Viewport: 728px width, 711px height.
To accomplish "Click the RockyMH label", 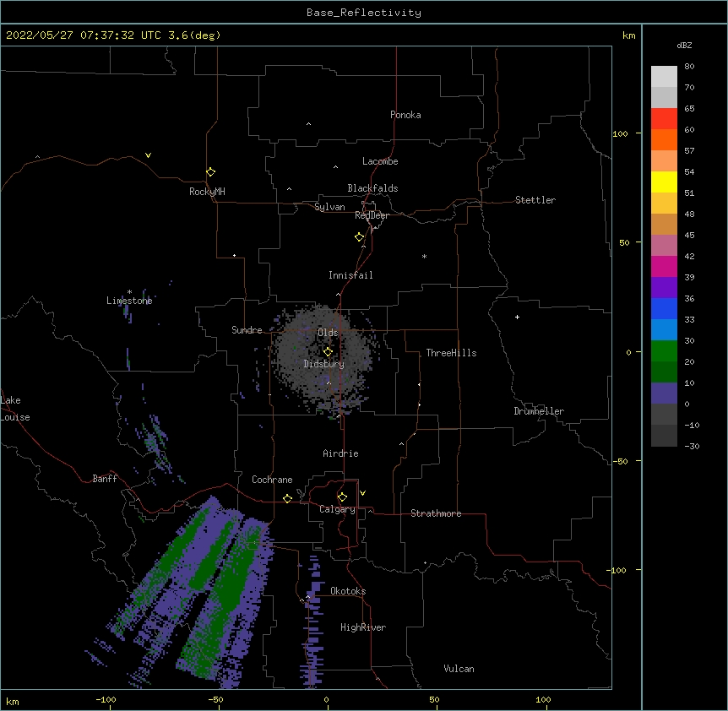I will tap(207, 191).
